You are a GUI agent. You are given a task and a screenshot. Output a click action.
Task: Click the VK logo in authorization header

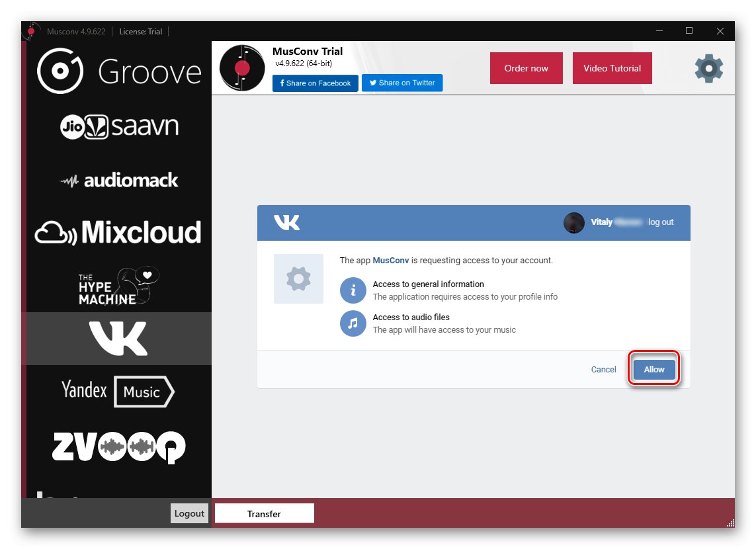[287, 222]
